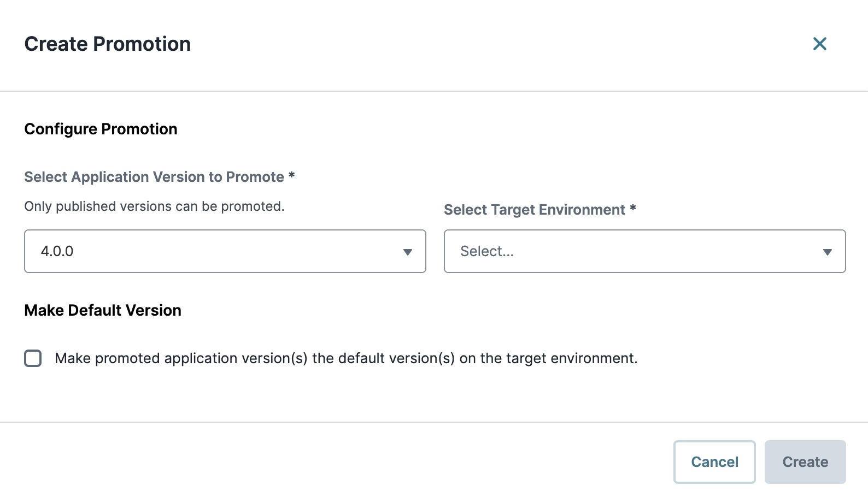868x497 pixels.
Task: Click the required asterisk beside Target Environment
Action: pos(632,209)
